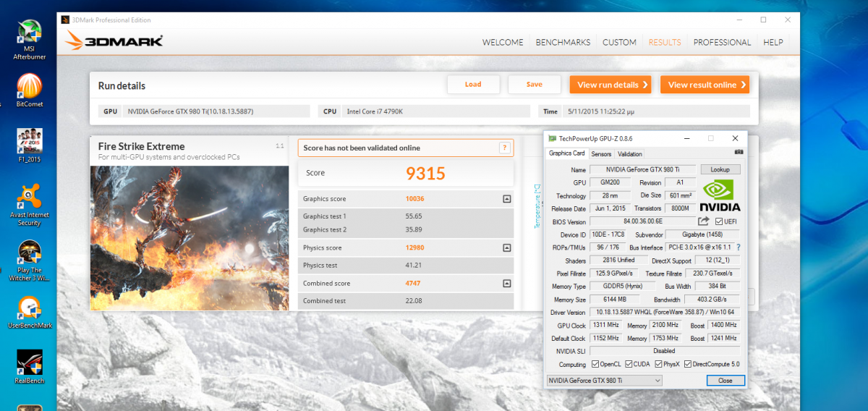The height and width of the screenshot is (411, 868).
Task: Click the Load button in Run details
Action: click(x=473, y=85)
